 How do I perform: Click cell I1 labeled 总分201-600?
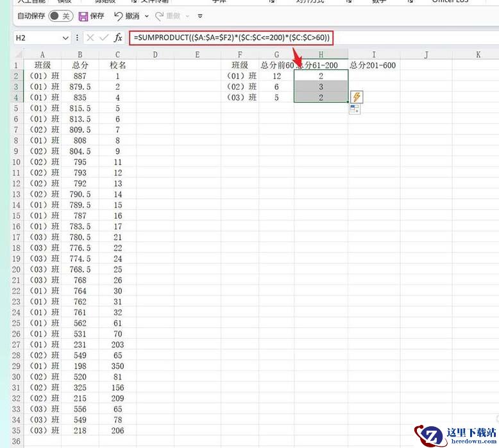point(374,65)
